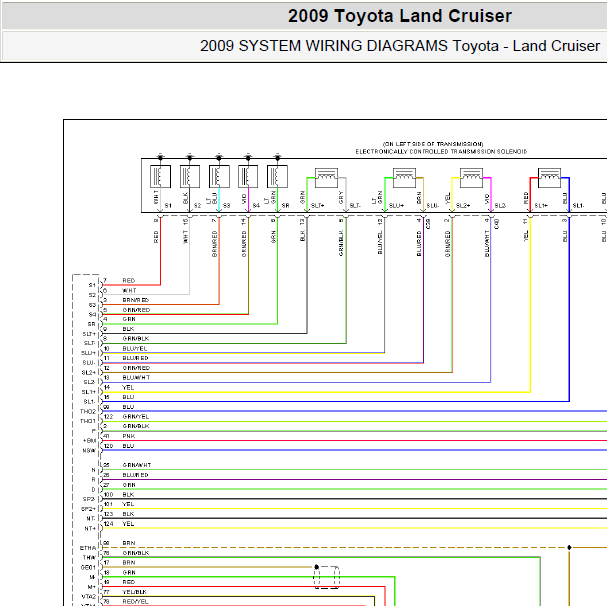Screen dimensions: 607x606
Task: Click the SL2+ terminal label in solenoid box
Action: [x=463, y=206]
